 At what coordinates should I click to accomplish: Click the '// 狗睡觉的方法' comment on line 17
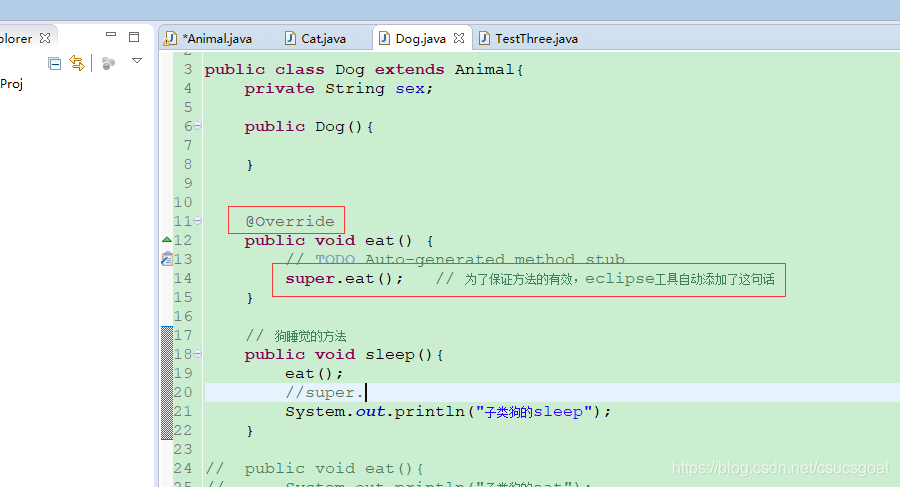(296, 336)
